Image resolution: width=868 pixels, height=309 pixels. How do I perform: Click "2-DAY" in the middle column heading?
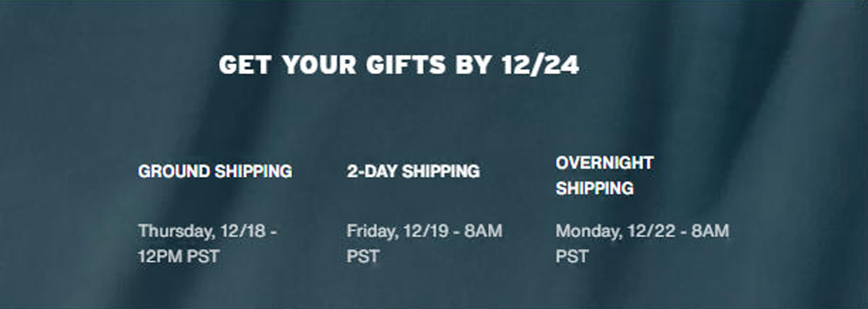[x=371, y=171]
